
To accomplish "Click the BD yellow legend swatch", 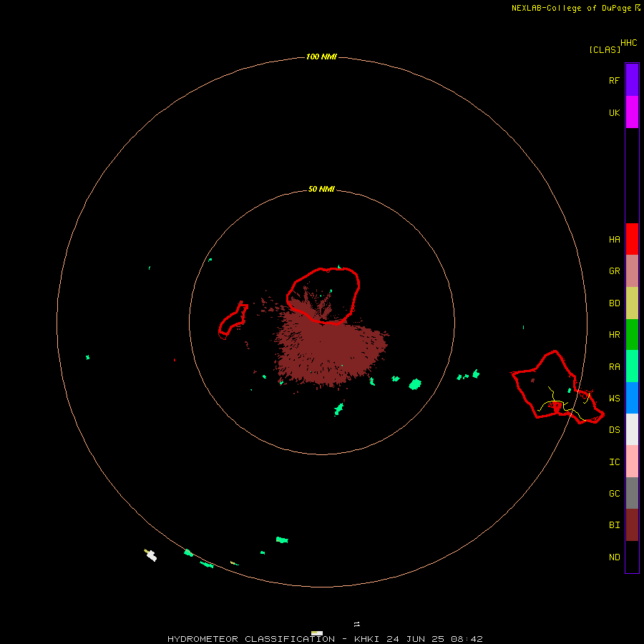I will coord(632,303).
